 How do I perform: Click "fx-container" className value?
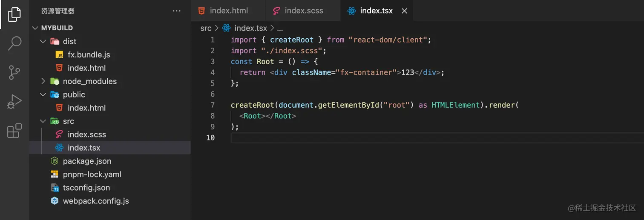coord(366,72)
